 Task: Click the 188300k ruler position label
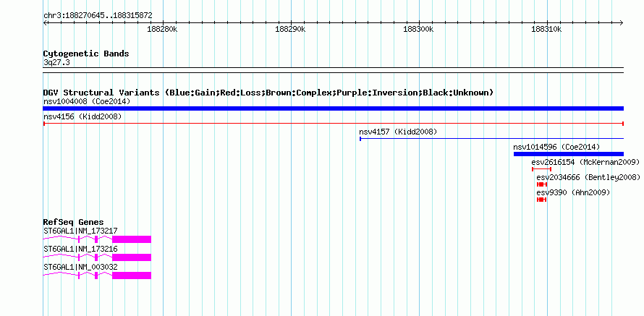[x=418, y=30]
